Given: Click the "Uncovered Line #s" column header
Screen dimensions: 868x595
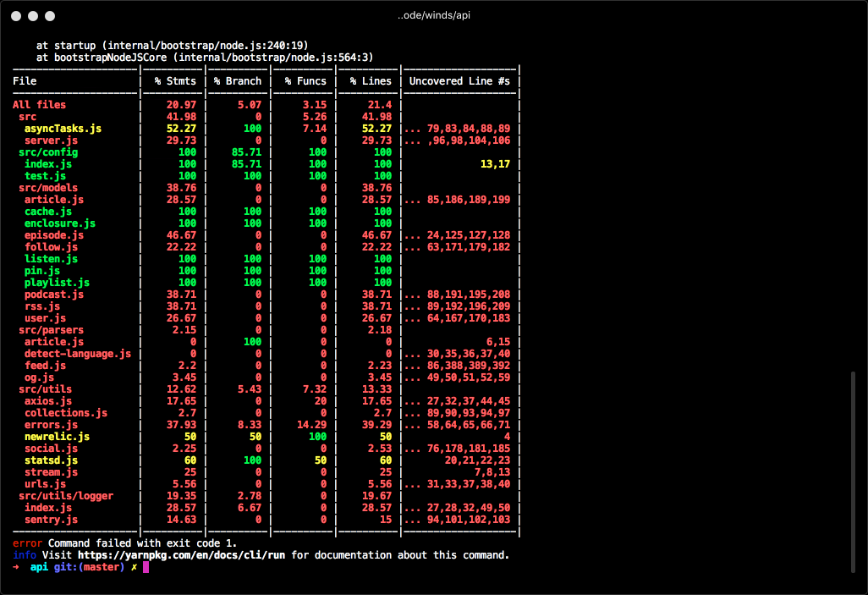Looking at the screenshot, I should [x=459, y=81].
